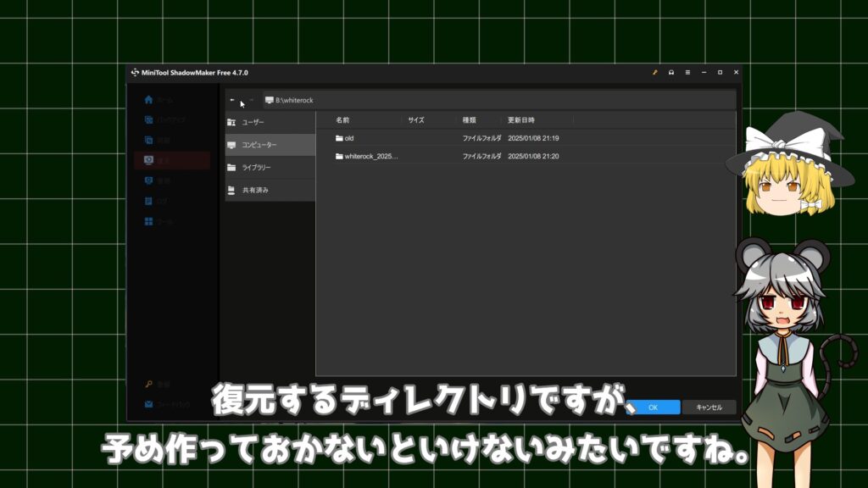Sort by the サイズ column header

tap(416, 120)
